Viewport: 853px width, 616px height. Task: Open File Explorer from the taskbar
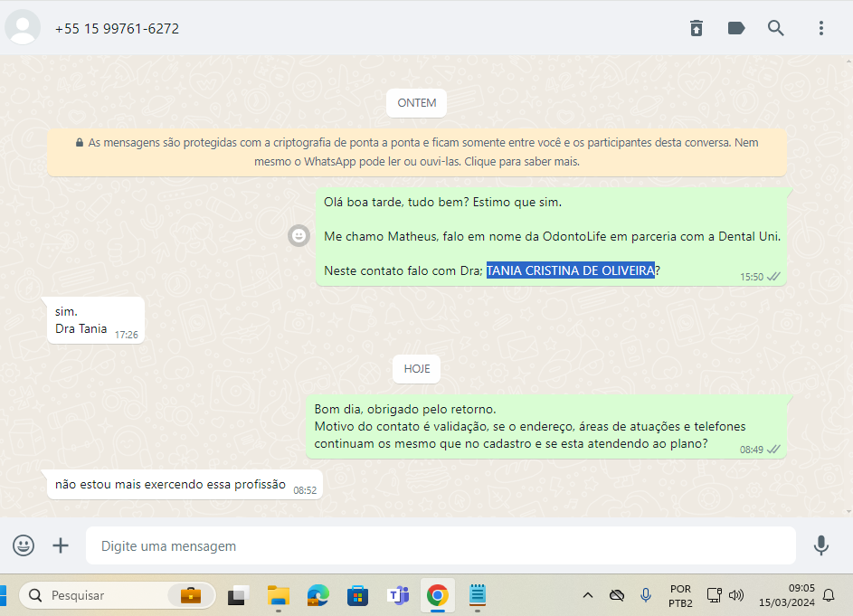(278, 595)
